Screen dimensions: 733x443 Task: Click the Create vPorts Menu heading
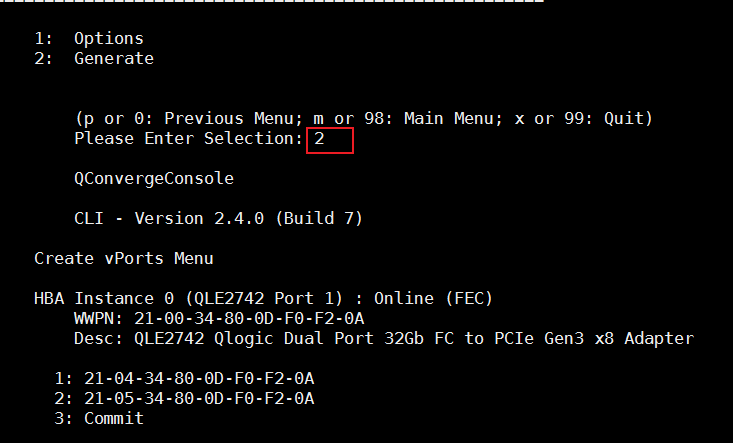pos(124,258)
